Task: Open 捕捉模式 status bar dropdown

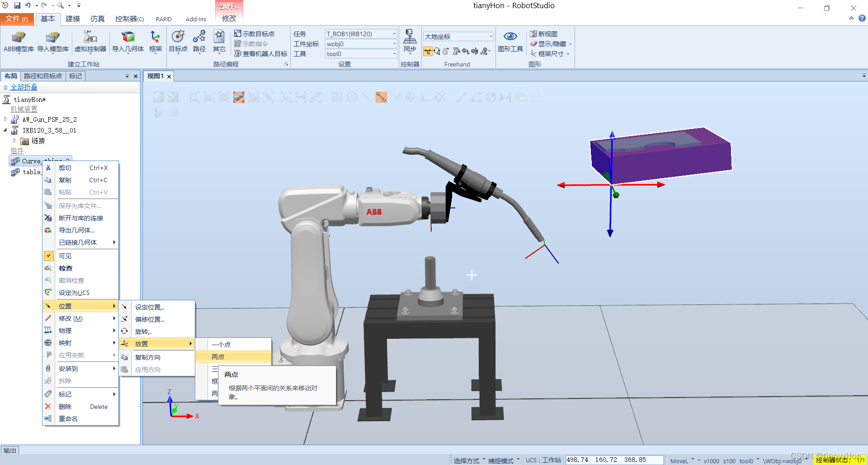Action: click(x=503, y=460)
